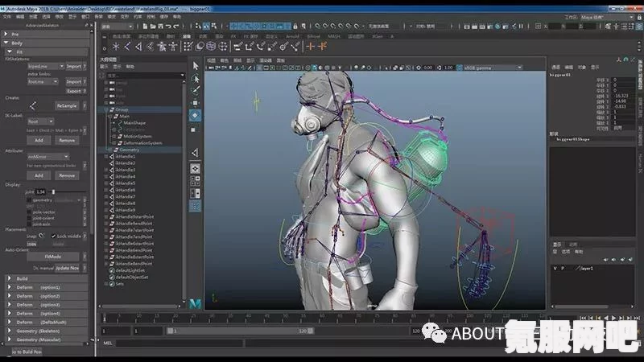Click the first orange plus shelf icon
This screenshot has height=362, width=644.
coord(310,47)
